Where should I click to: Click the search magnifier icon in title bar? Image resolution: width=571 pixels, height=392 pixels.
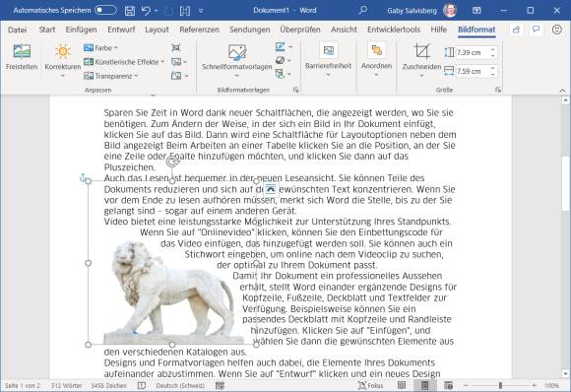362,10
